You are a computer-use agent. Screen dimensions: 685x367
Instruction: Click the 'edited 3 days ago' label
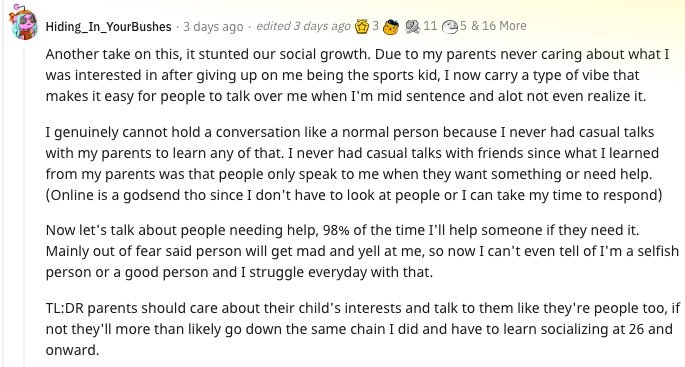point(303,26)
